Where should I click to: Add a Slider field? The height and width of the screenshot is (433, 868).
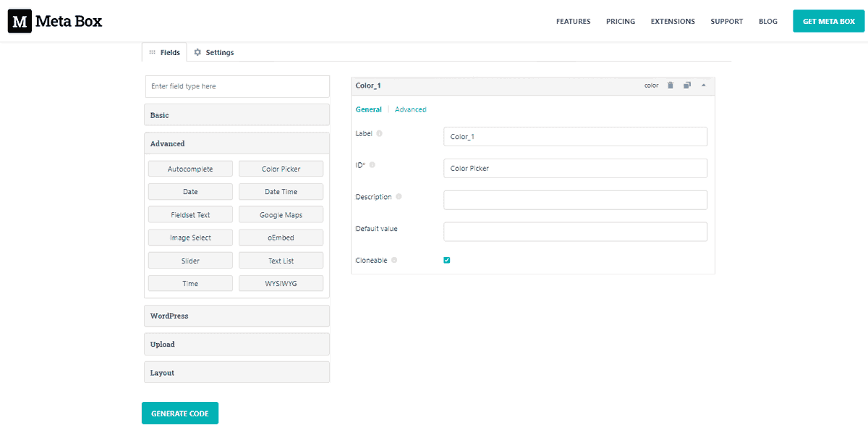190,261
